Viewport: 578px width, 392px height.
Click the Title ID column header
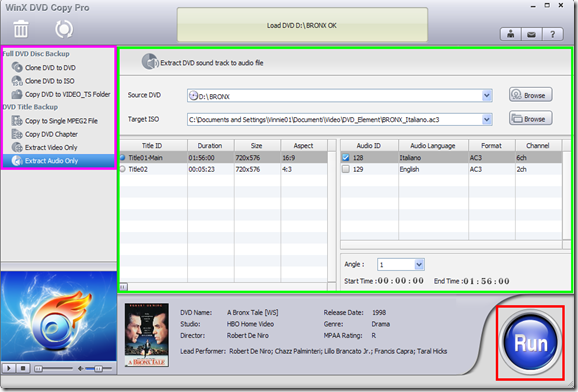(153, 146)
